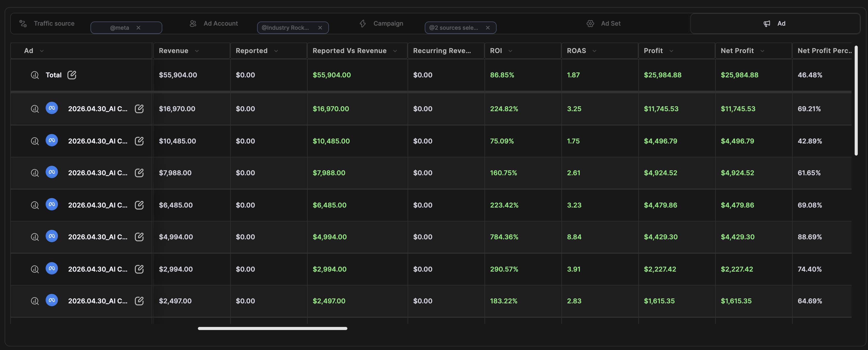Image resolution: width=868 pixels, height=350 pixels.
Task: Click the vertical table scrollbar
Action: click(x=856, y=100)
